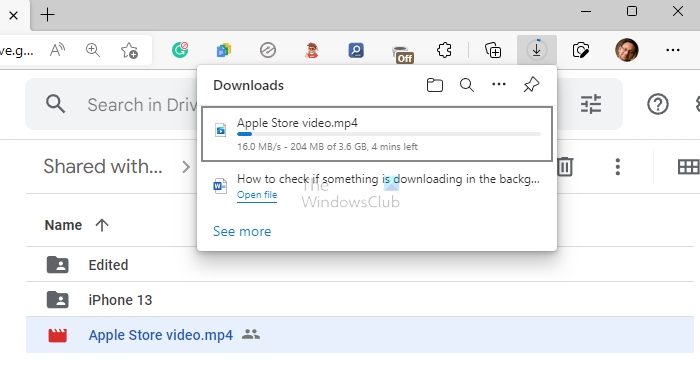Click the Downloads toolbar button
The image size is (700, 383).
point(537,50)
